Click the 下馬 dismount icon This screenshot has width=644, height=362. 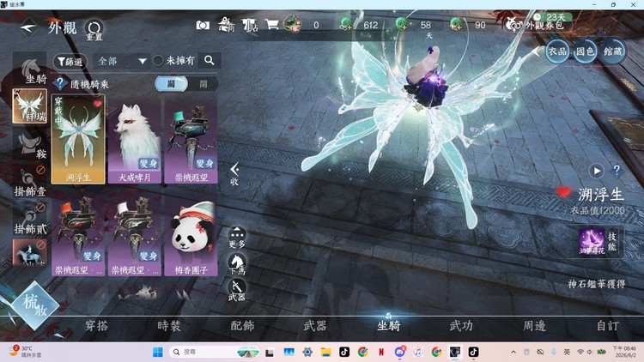tap(237, 264)
